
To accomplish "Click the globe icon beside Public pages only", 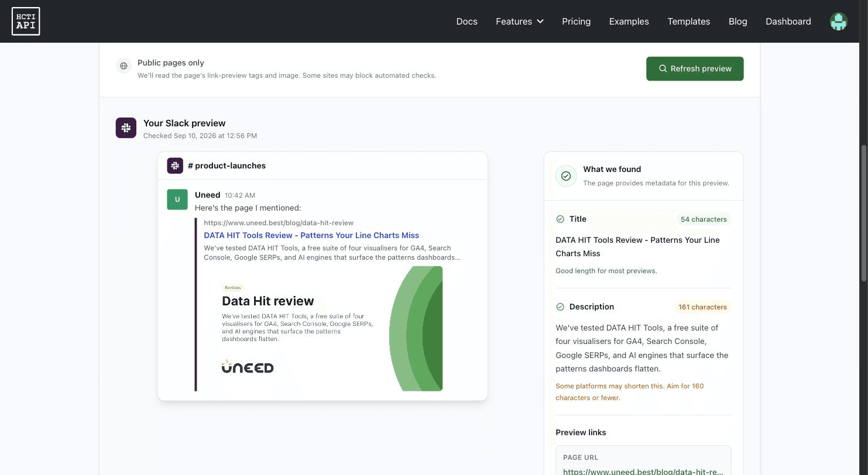I will tap(123, 66).
